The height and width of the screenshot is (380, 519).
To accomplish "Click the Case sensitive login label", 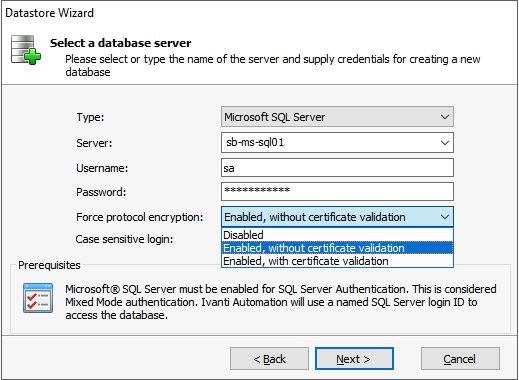I will [x=124, y=239].
